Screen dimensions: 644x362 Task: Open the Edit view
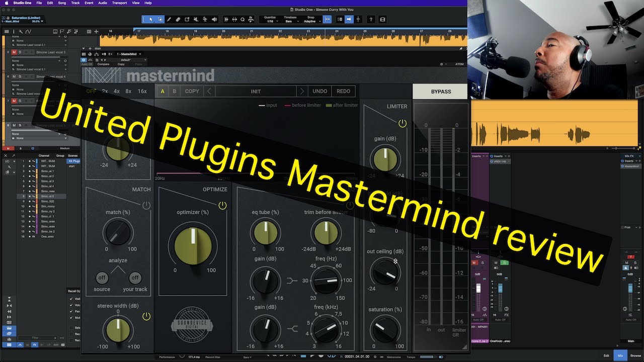click(606, 355)
